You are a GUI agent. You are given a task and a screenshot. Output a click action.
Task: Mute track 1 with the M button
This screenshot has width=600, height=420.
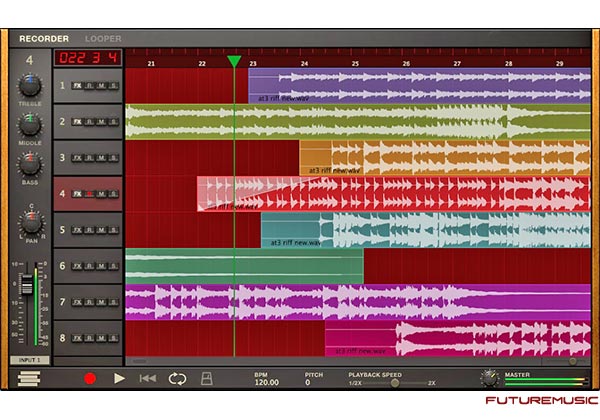pos(101,86)
